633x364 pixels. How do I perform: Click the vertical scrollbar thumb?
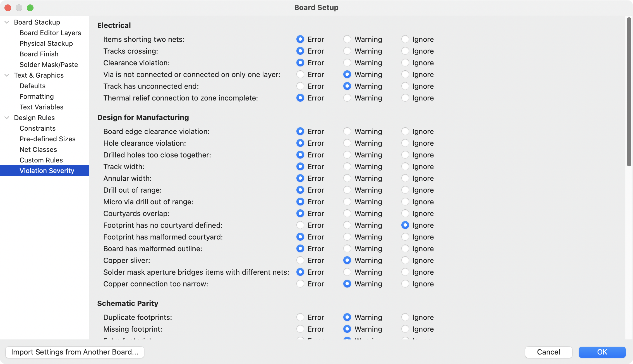coord(629,92)
